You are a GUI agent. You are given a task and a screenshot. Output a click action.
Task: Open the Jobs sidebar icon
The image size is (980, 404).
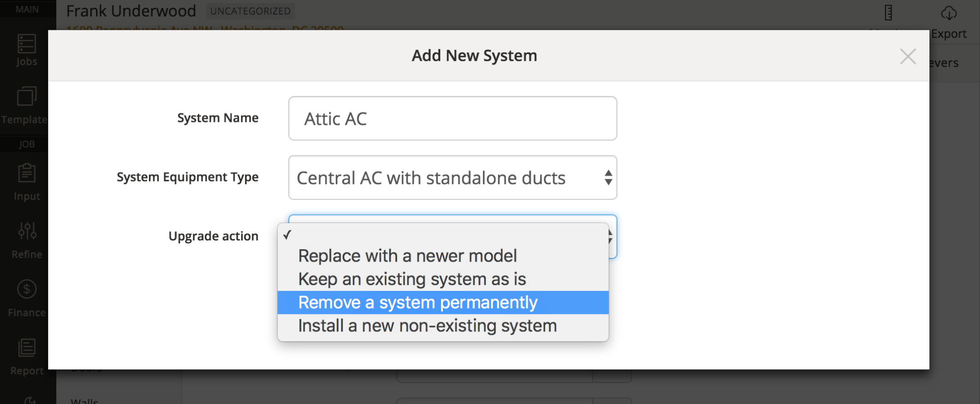pos(26,44)
